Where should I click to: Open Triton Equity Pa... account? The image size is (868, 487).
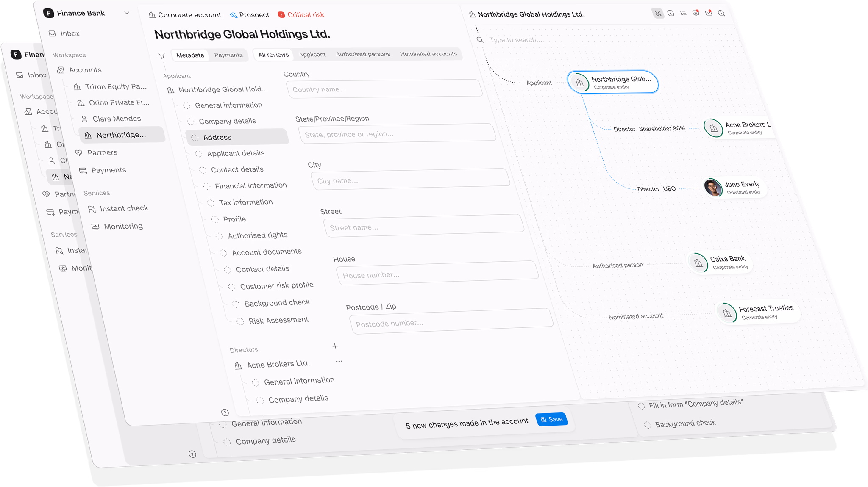point(110,86)
